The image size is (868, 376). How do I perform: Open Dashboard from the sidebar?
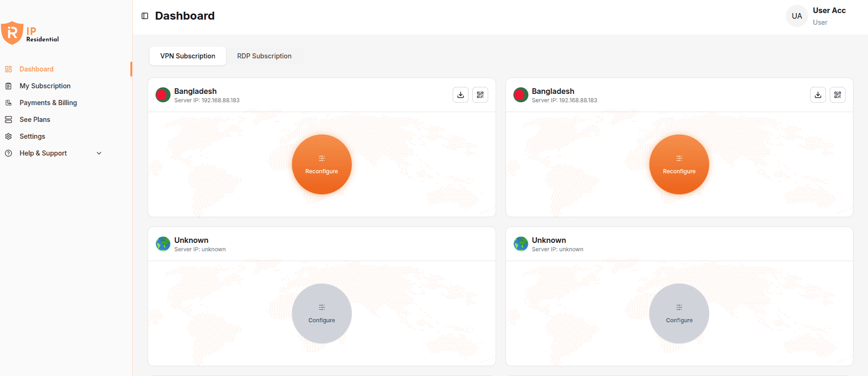coord(36,69)
